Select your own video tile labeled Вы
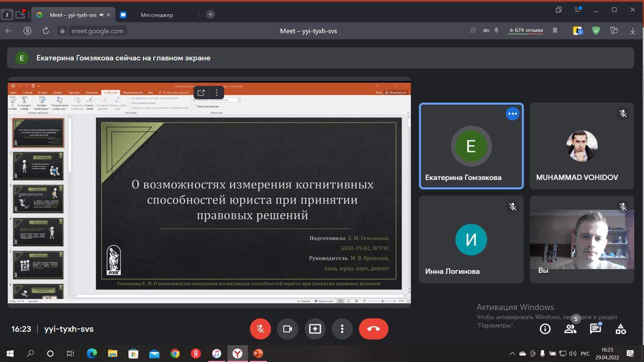The height and width of the screenshot is (362, 644). coord(582,239)
